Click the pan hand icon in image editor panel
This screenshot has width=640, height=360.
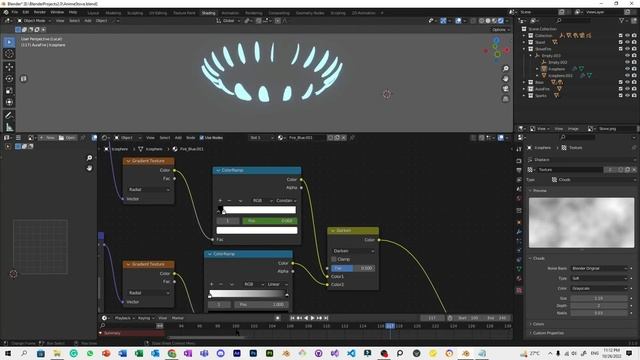coord(89,168)
